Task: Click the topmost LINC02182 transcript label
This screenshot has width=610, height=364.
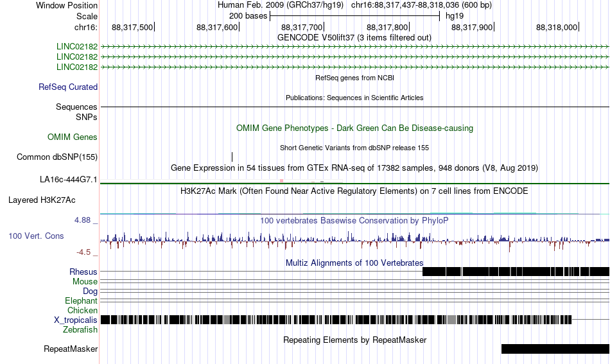Action: point(77,47)
